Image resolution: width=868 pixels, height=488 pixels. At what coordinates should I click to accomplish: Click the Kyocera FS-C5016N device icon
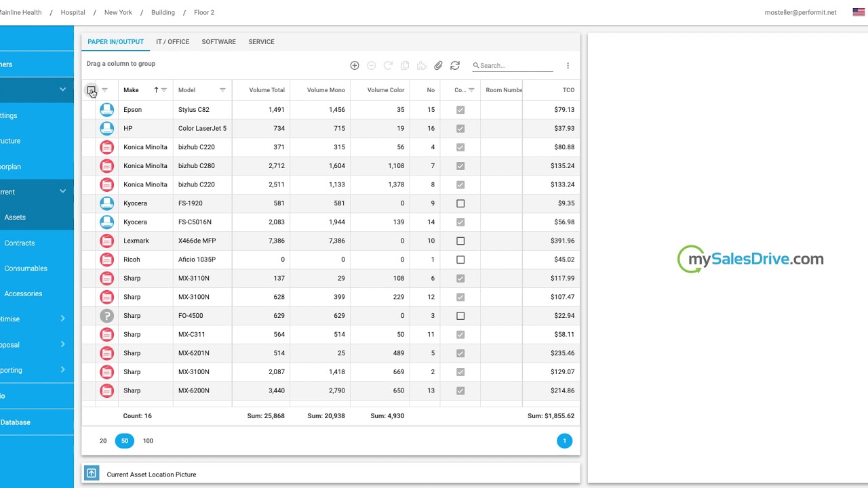[106, 222]
